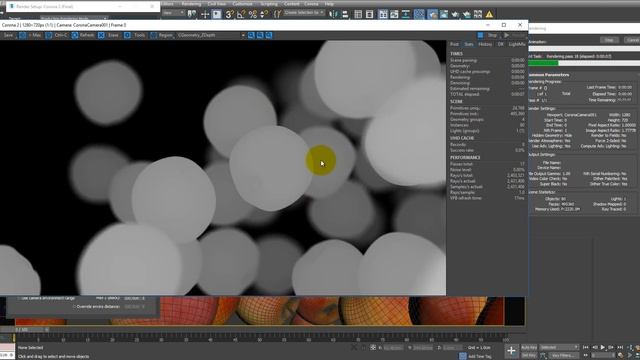Open the Rendered Frame Window icon
Image resolution: width=640 pixels, height=360 pixels.
[x=444, y=14]
